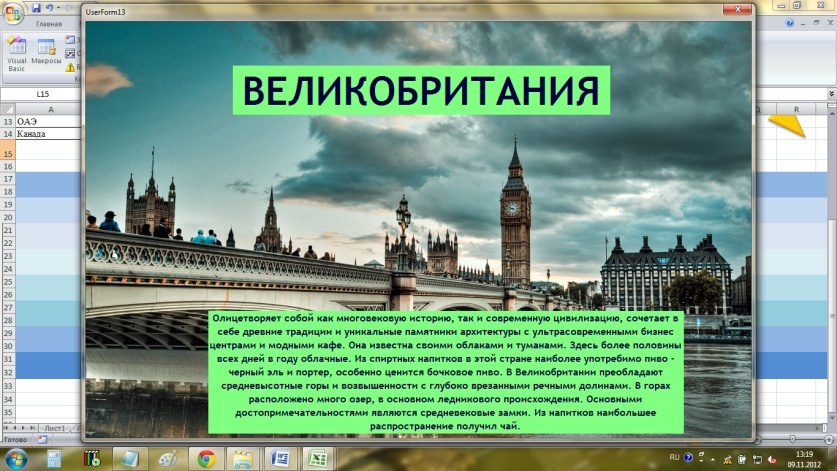
Task: Open the Макросы dialog in Excel ribbon
Action: 46,52
